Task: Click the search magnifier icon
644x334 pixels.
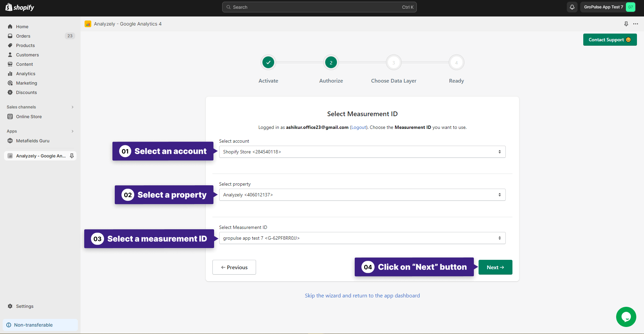Action: pyautogui.click(x=229, y=7)
